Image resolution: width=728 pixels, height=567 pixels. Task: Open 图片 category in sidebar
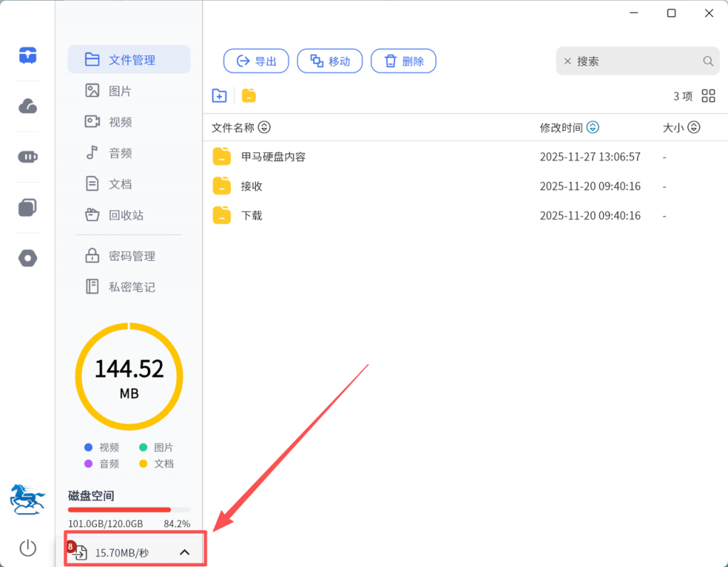[119, 91]
